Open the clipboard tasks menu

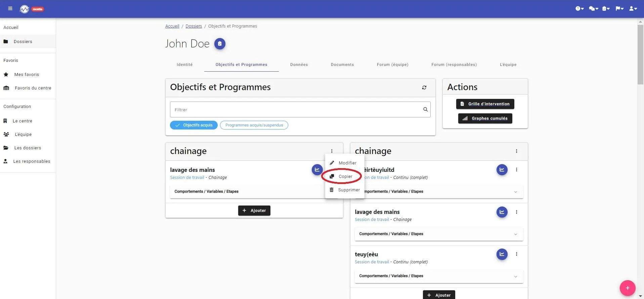point(606,9)
